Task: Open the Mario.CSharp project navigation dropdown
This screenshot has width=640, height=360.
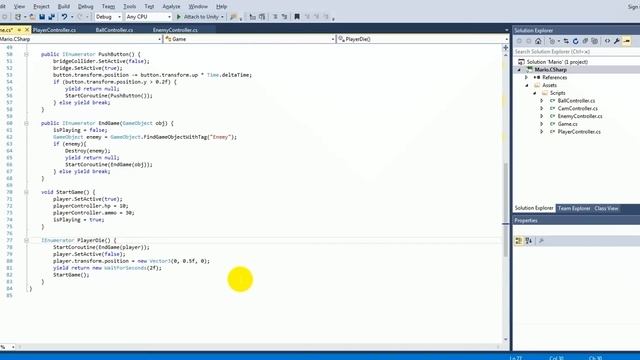Action: coord(80,39)
